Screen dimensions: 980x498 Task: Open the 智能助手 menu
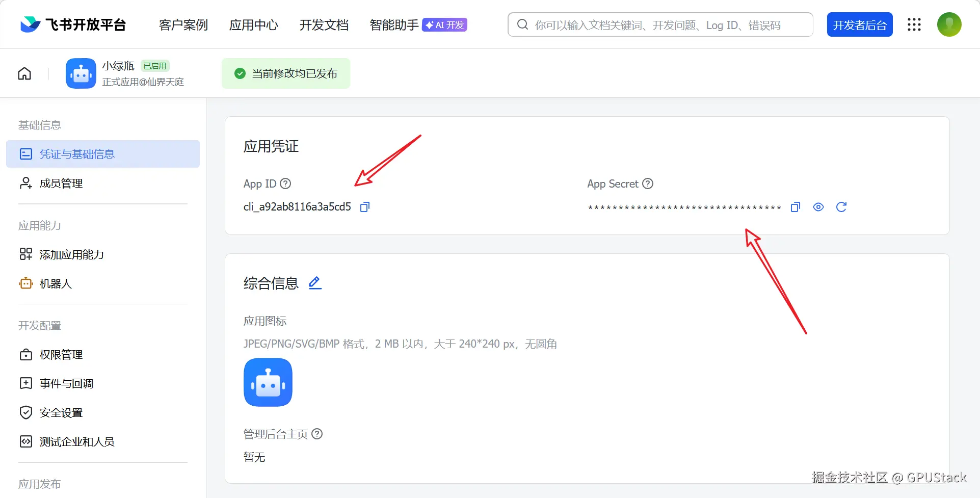tap(394, 25)
